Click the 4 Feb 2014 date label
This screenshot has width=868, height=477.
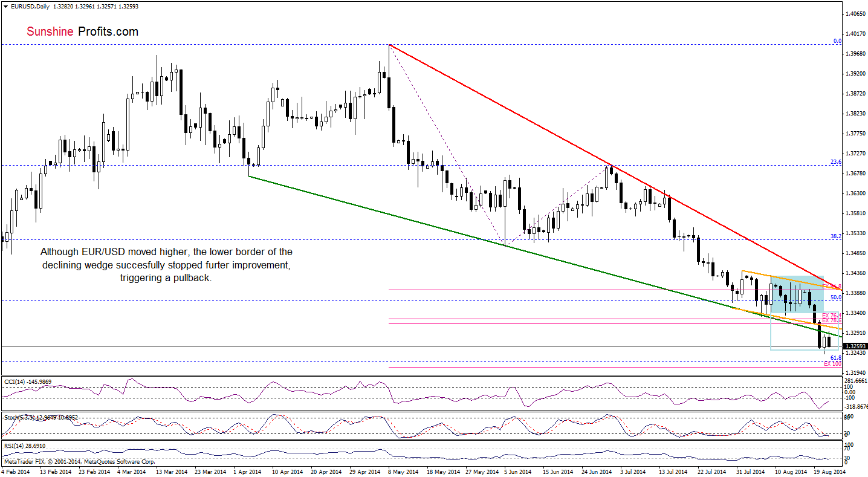click(16, 471)
